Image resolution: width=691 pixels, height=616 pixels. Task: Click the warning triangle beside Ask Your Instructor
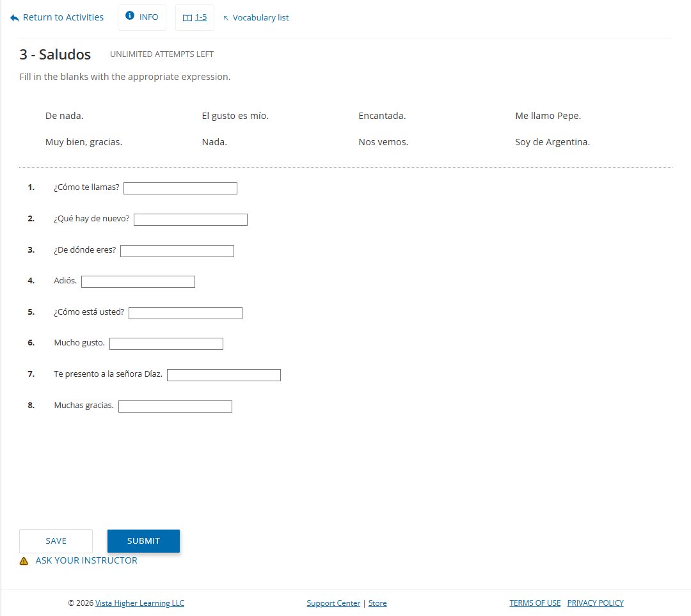pos(24,561)
